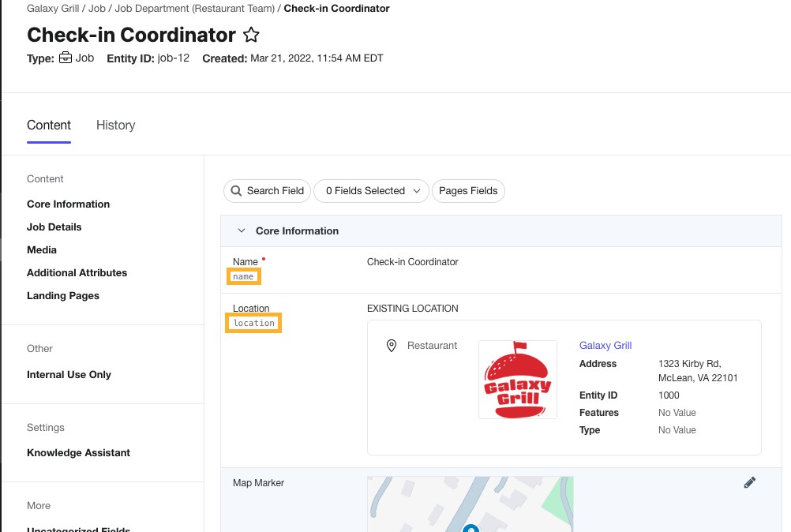The image size is (791, 532).
Task: Click the Job Department (Restaurant Team) breadcrumb
Action: pyautogui.click(x=194, y=9)
